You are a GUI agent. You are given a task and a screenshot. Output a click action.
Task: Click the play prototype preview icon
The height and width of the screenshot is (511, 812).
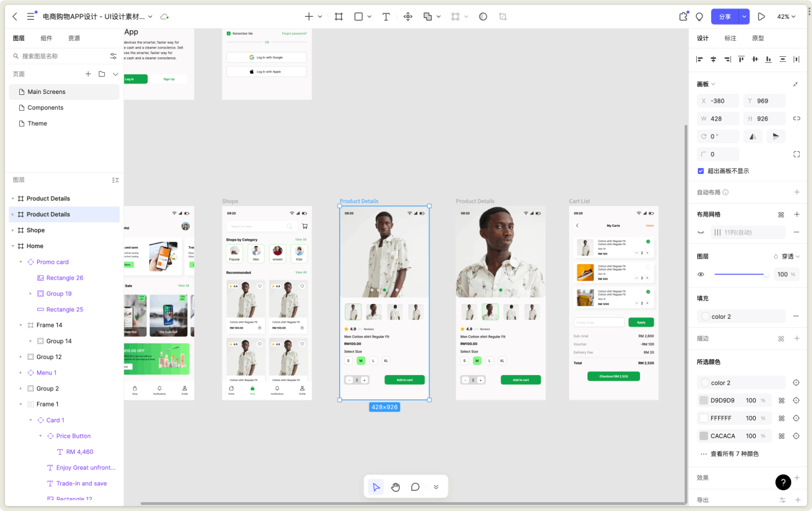761,17
